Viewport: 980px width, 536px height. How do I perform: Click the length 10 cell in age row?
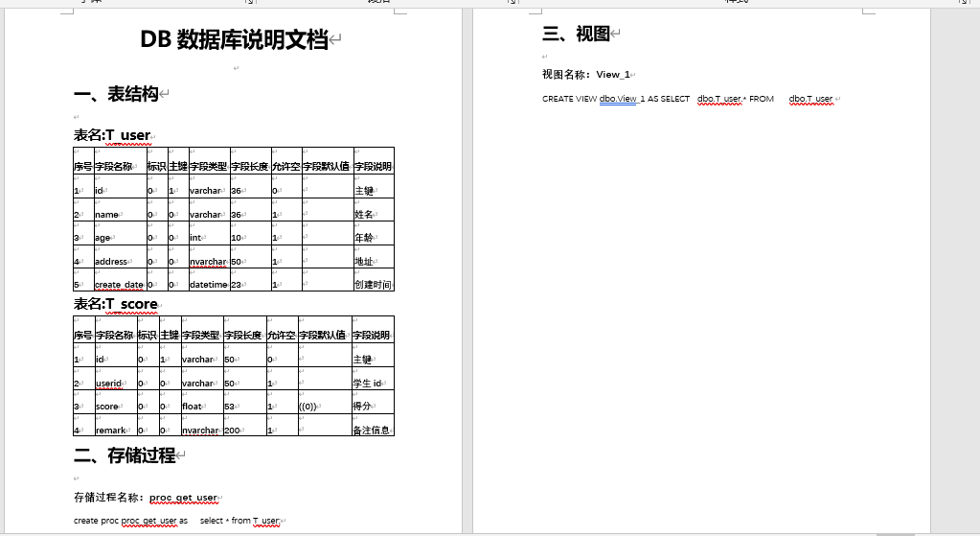pos(251,233)
